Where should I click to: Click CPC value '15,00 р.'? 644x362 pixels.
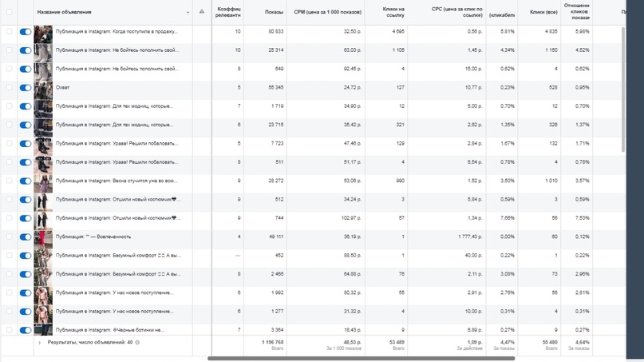(473, 69)
